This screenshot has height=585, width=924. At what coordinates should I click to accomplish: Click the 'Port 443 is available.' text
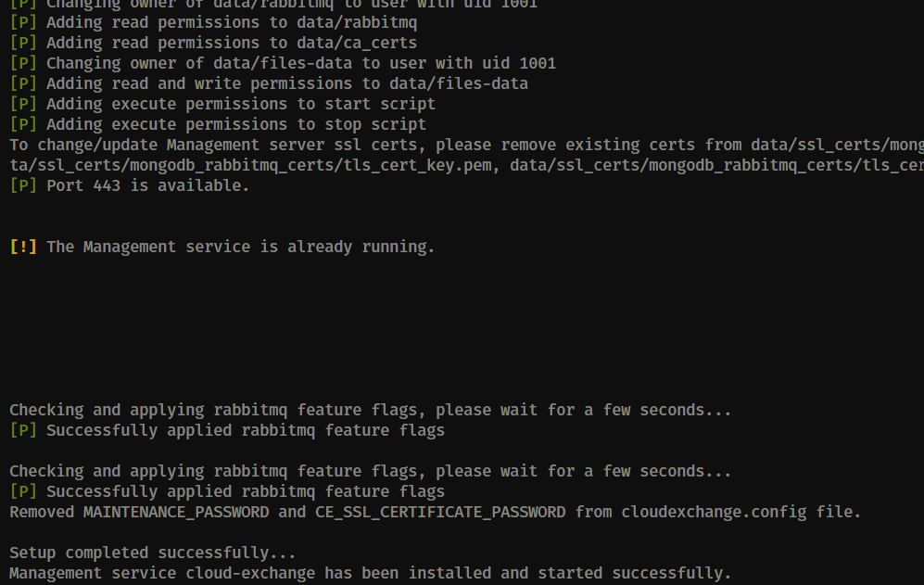pyautogui.click(x=148, y=185)
